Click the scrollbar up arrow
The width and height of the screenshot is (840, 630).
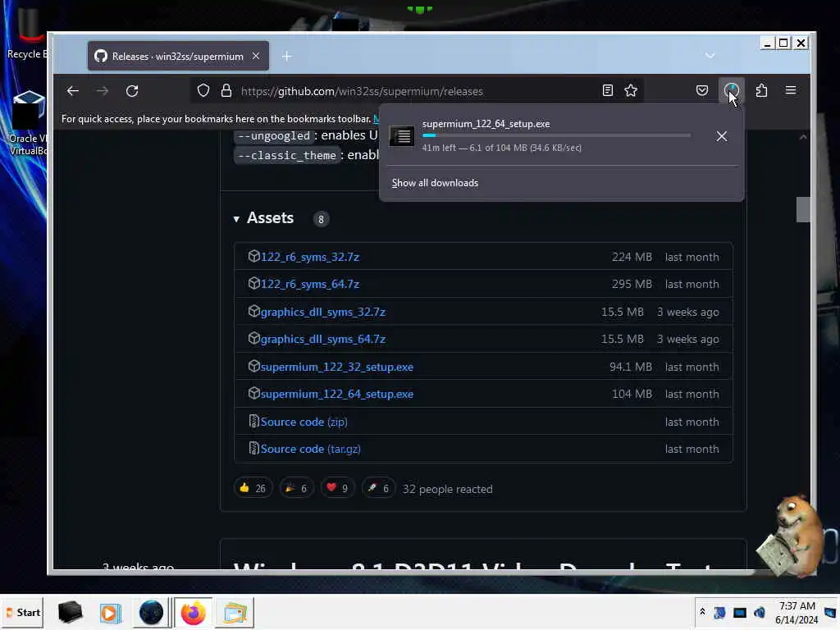pos(802,137)
